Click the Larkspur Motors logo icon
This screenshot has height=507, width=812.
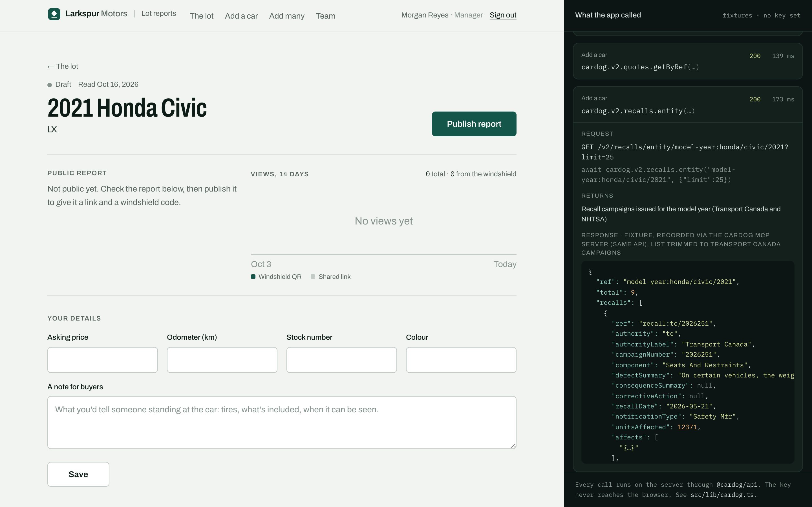[x=54, y=14]
